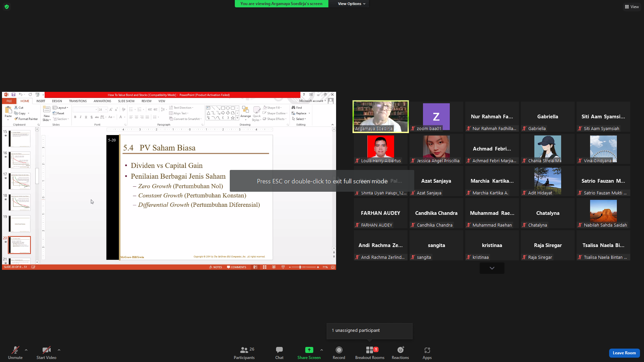This screenshot has width=644, height=362.
Task: Open the Layout dropdown
Action: click(x=61, y=108)
